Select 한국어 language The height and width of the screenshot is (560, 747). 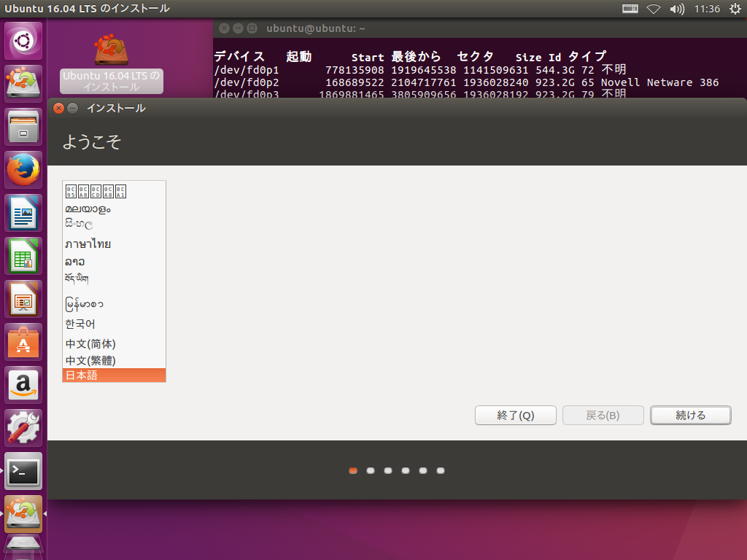[115, 324]
